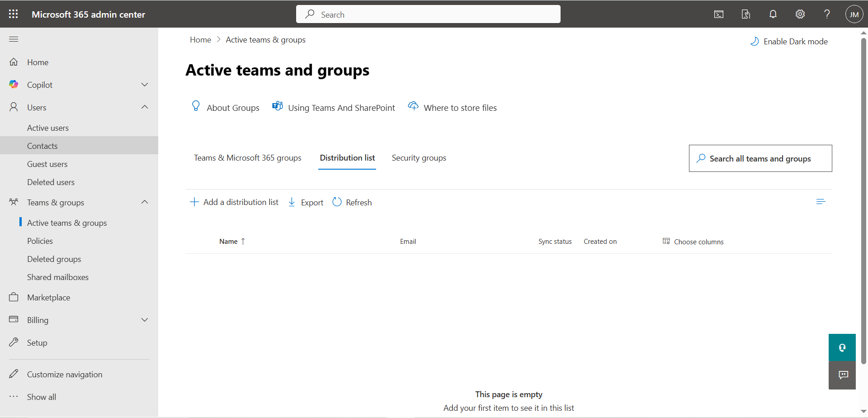Image resolution: width=868 pixels, height=418 pixels.
Task: Open About Groups link
Action: pos(233,108)
